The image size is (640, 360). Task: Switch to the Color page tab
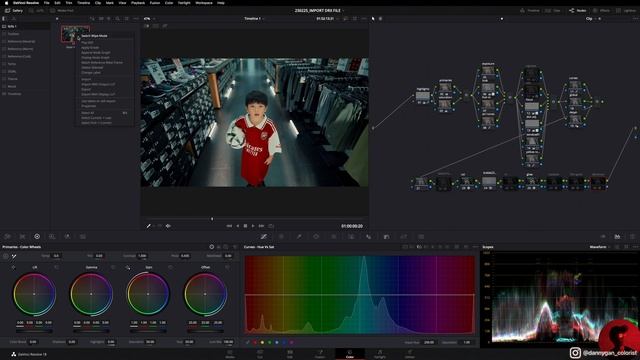click(350, 354)
